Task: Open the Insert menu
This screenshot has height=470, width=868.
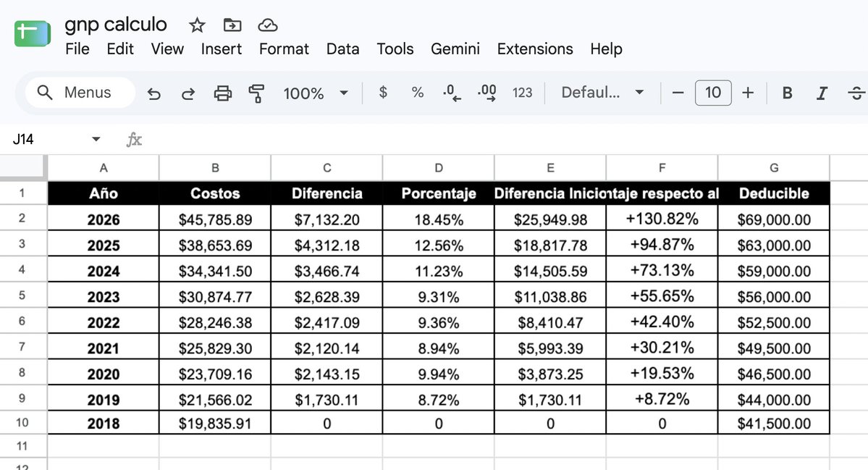Action: pos(221,49)
